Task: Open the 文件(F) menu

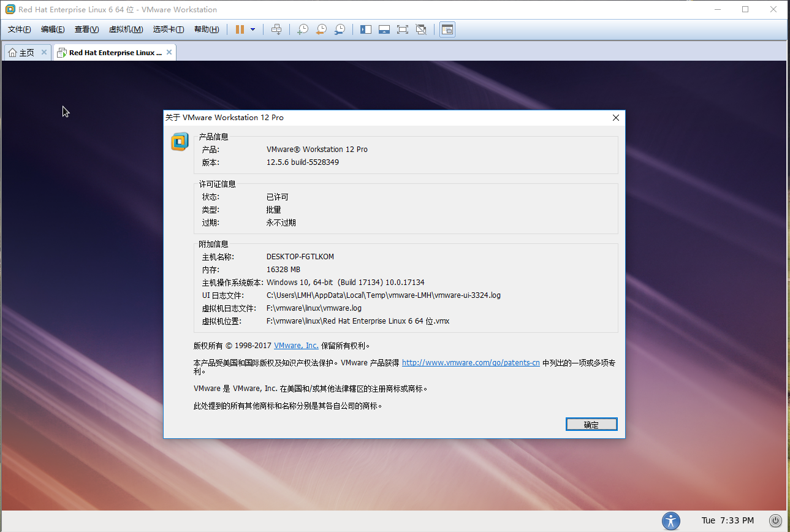Action: [19, 29]
